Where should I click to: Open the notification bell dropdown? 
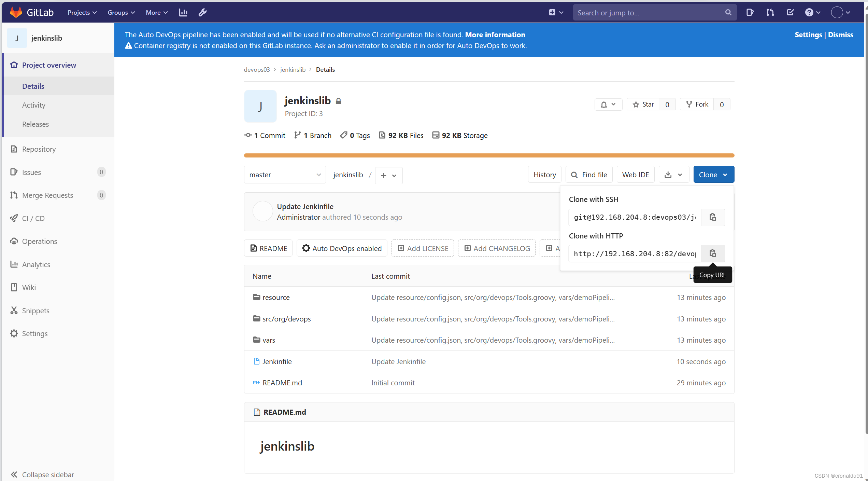tap(608, 105)
